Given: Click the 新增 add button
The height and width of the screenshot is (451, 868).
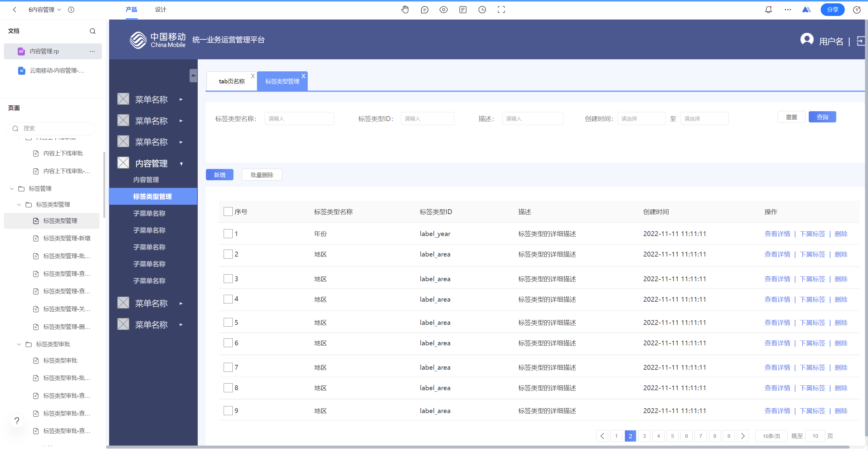Looking at the screenshot, I should click(219, 175).
